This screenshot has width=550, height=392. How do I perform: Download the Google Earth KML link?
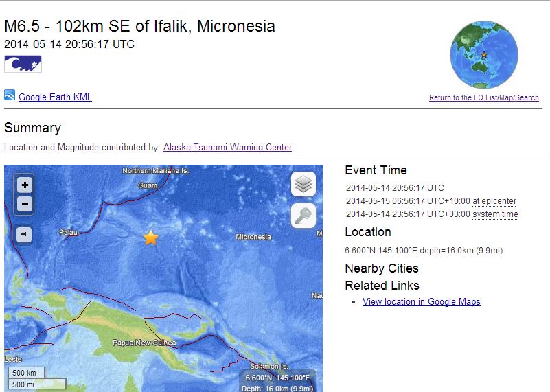55,97
